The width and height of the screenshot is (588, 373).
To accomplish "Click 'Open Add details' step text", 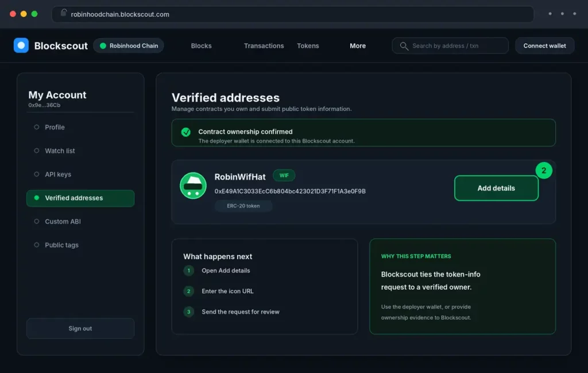I will click(x=226, y=271).
